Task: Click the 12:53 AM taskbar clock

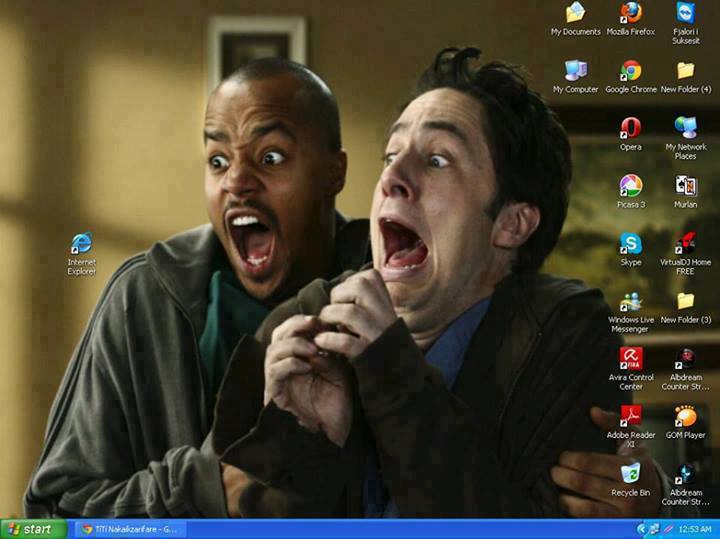Action: click(695, 529)
